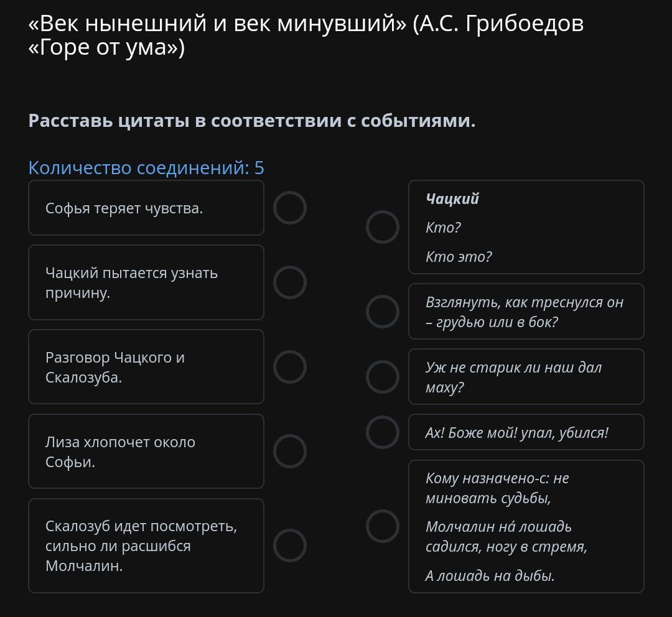This screenshot has height=617, width=672.
Task: Click the Чацкий «Кто? Кто это?» quote card
Action: click(x=526, y=227)
